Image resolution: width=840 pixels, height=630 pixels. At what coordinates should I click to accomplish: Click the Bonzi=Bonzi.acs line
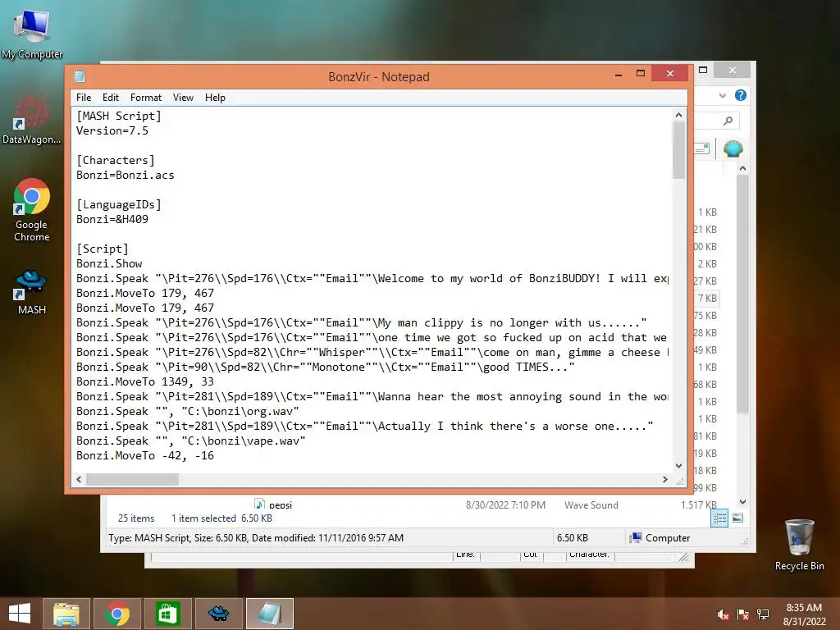pyautogui.click(x=125, y=176)
